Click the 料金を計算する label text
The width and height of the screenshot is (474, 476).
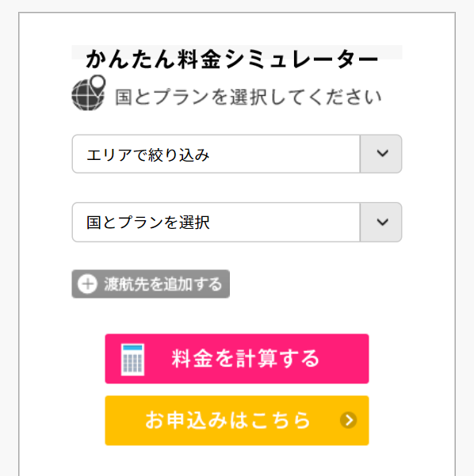pos(245,359)
